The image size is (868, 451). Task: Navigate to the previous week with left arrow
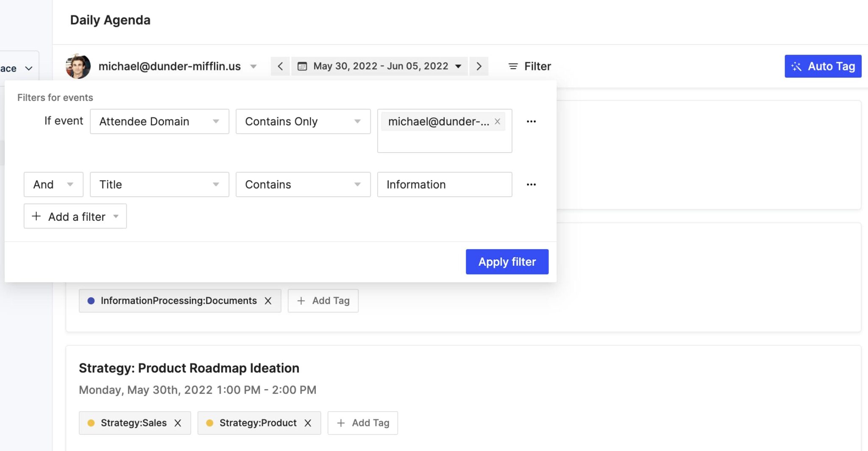tap(280, 66)
